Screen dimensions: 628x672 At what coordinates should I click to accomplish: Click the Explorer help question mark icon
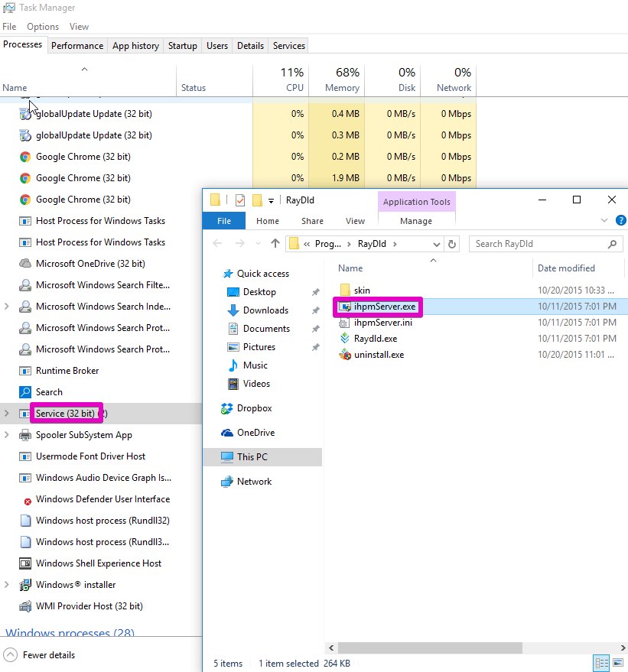621,221
